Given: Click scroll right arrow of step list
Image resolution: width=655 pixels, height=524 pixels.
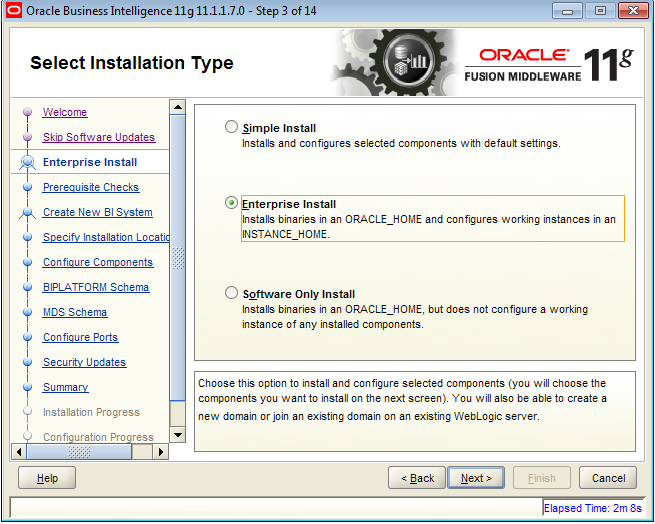Looking at the screenshot, I should (x=161, y=452).
